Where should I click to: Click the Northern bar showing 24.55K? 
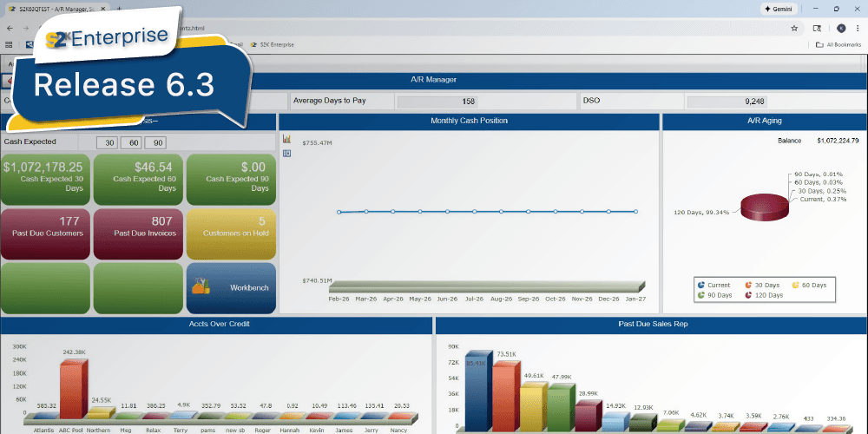[102, 413]
